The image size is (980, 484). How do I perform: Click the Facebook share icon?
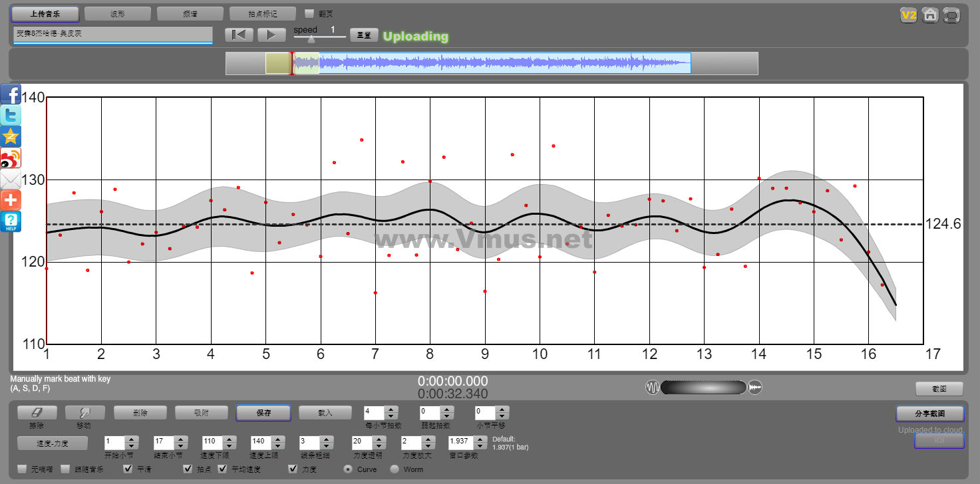click(x=11, y=94)
